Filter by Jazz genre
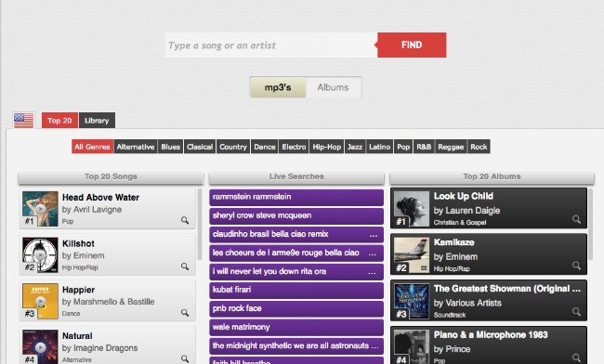 point(355,147)
